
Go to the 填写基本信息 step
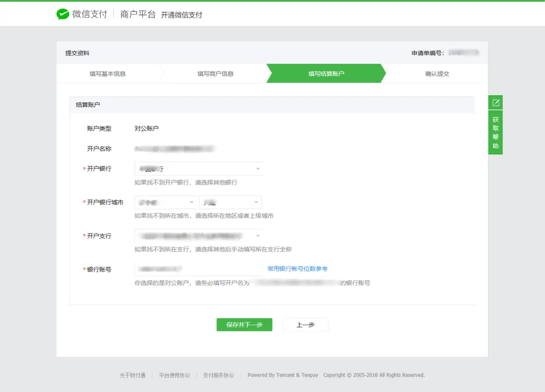point(108,74)
